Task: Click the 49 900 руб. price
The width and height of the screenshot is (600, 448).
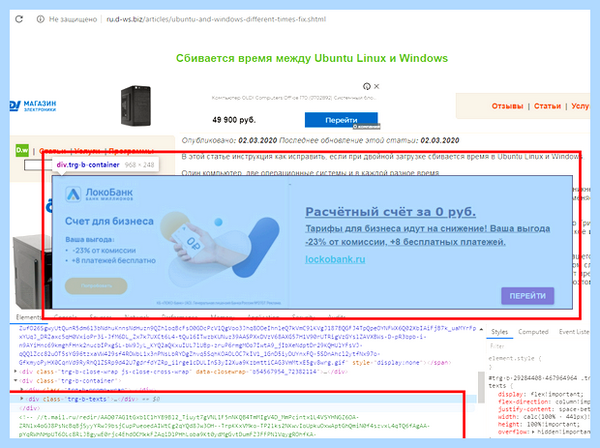Action: (234, 120)
